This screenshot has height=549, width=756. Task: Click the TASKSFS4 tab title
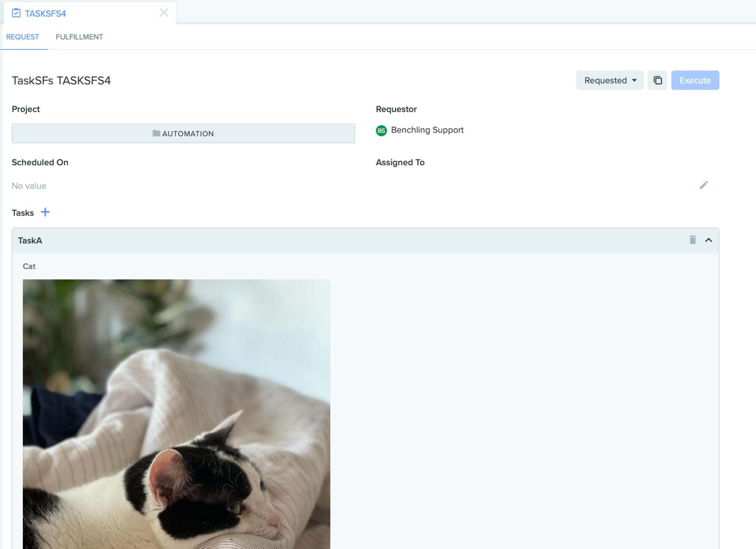[x=45, y=14]
